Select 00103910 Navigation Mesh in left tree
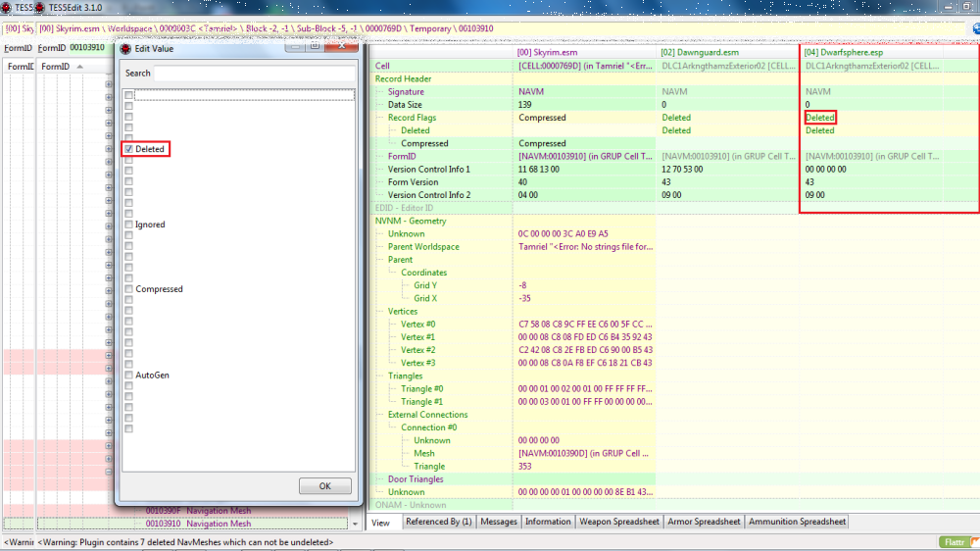 pos(198,524)
